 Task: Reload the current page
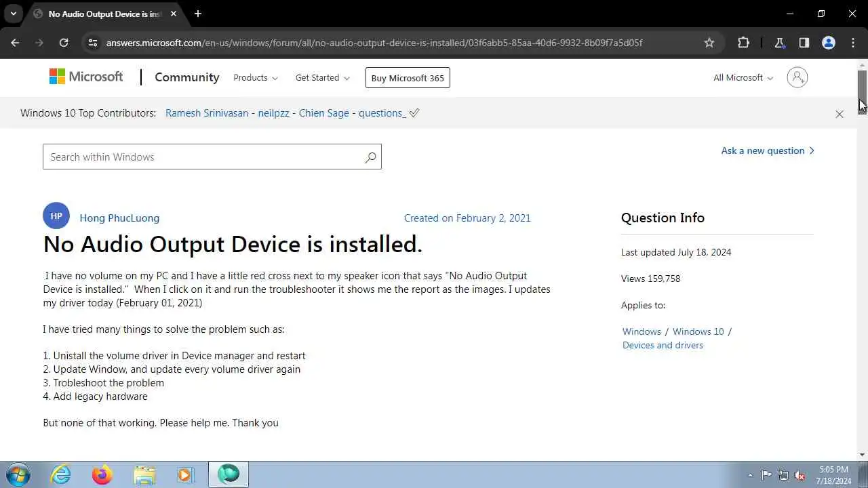click(x=64, y=43)
